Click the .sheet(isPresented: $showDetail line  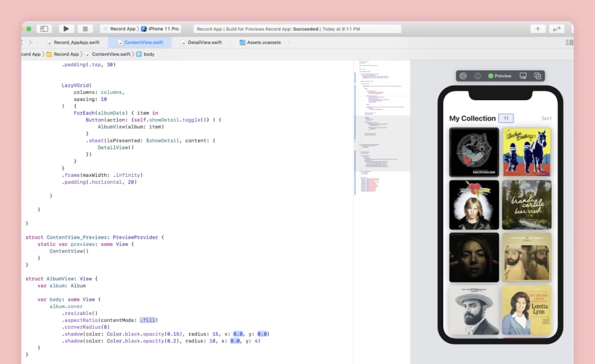150,141
